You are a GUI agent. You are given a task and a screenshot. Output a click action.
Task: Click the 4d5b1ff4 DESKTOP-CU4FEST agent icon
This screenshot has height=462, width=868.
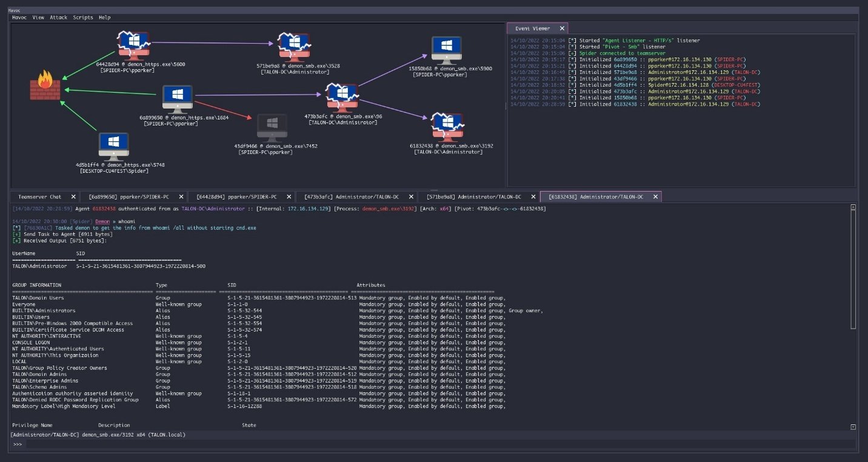pyautogui.click(x=113, y=146)
